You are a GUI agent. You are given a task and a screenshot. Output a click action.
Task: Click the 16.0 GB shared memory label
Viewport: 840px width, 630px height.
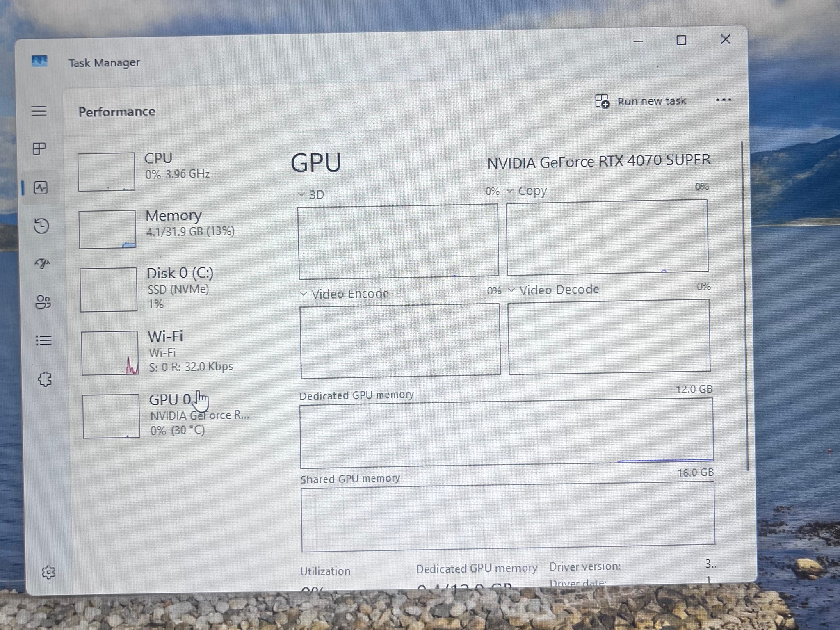tap(695, 472)
